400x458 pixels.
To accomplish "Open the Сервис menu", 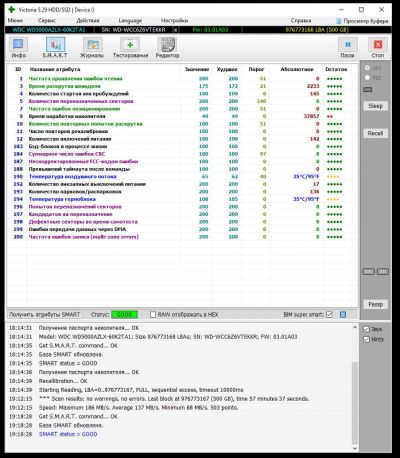I will pos(47,21).
